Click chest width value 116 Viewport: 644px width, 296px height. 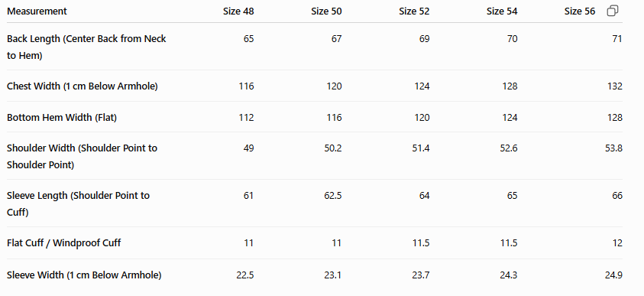[x=247, y=86]
